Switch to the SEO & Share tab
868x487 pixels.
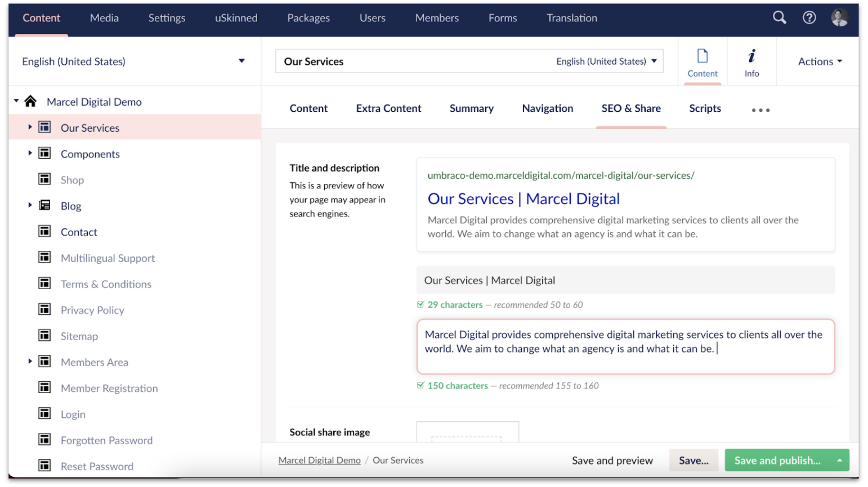point(631,109)
